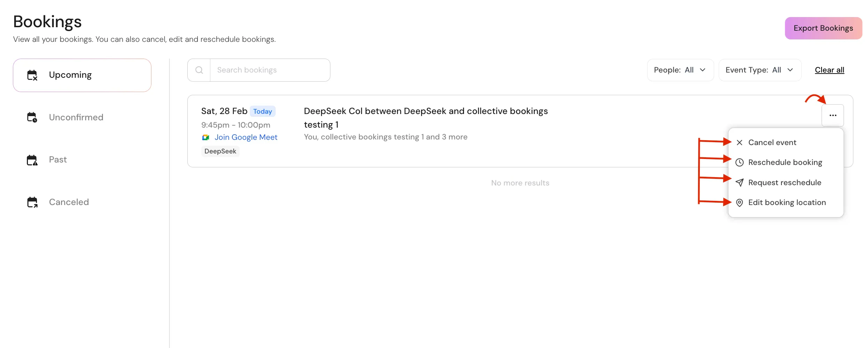The image size is (868, 348).
Task: Click the X icon beside Cancel event
Action: pos(739,142)
